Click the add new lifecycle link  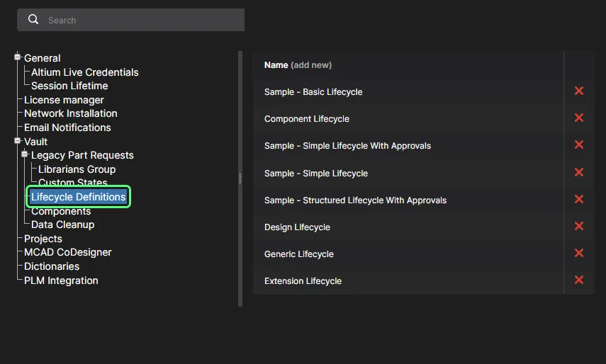(311, 65)
